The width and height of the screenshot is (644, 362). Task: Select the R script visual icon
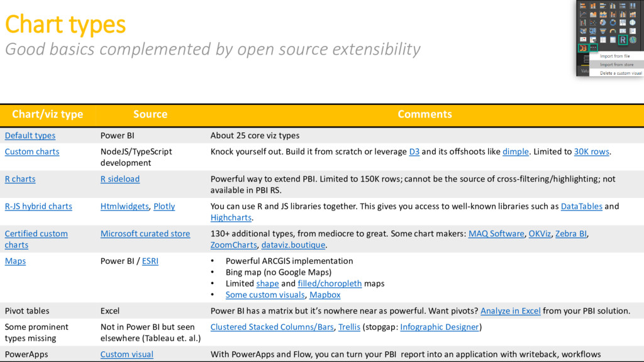point(623,40)
